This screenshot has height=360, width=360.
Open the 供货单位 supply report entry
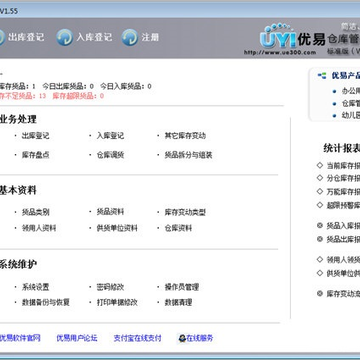click(x=343, y=273)
